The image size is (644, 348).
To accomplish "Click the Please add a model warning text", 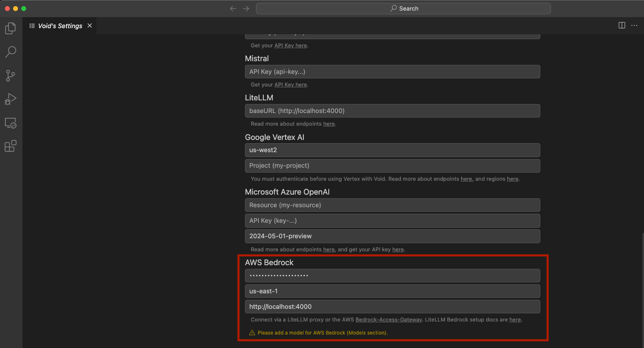I will tap(323, 333).
